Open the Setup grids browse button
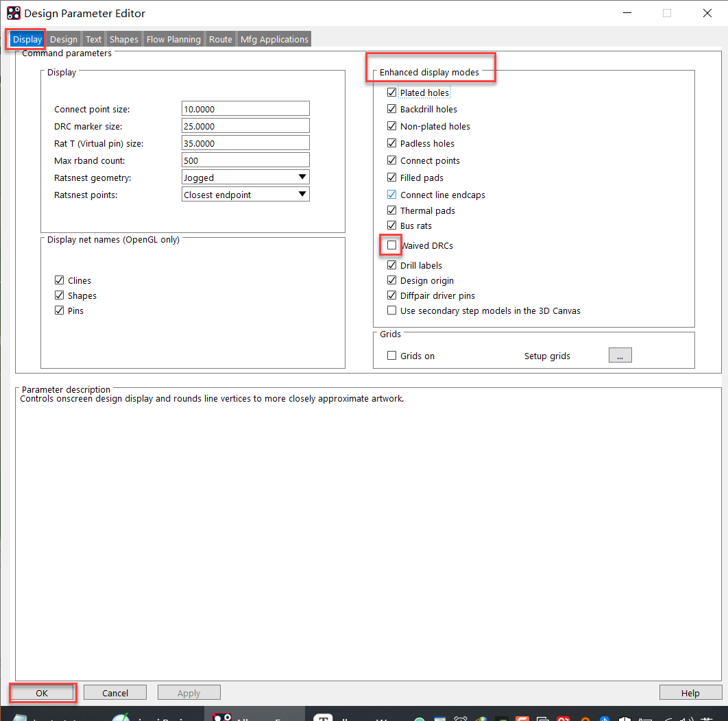Image resolution: width=728 pixels, height=721 pixels. pyautogui.click(x=620, y=355)
